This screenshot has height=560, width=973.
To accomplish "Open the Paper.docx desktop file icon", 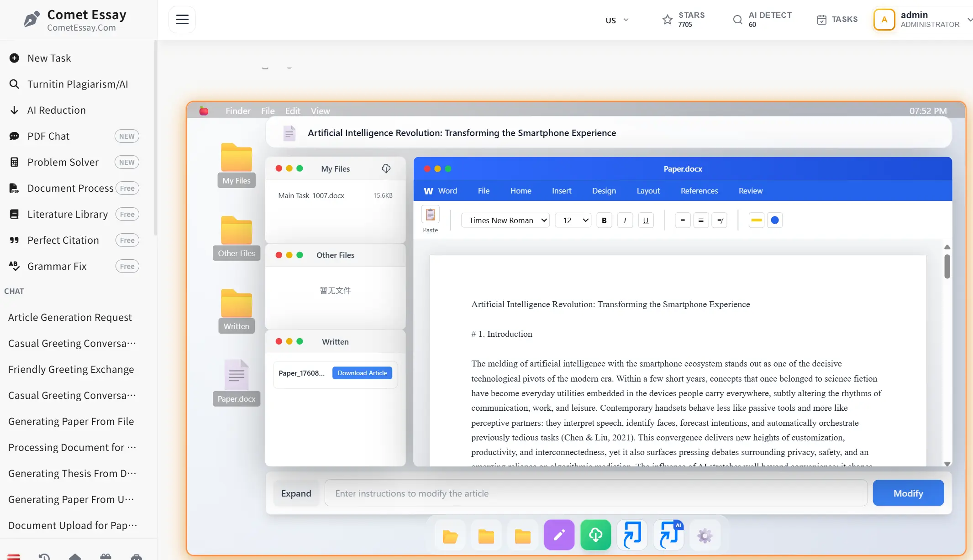I will click(237, 382).
